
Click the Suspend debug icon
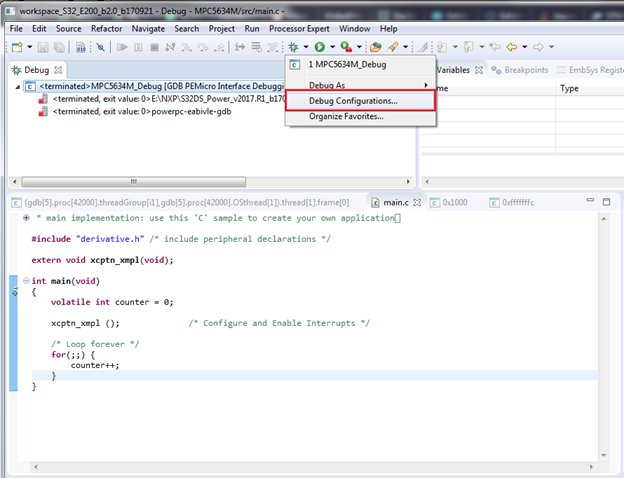coord(138,47)
